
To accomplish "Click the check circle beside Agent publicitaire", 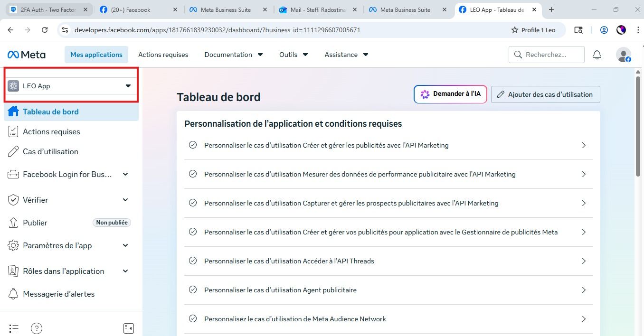I will click(x=192, y=289).
